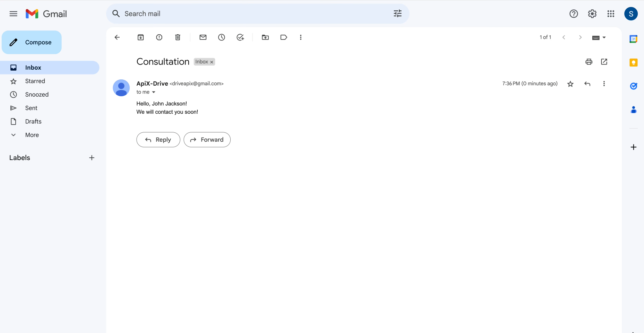
Task: Switch to the Starred folder
Action: (x=35, y=81)
